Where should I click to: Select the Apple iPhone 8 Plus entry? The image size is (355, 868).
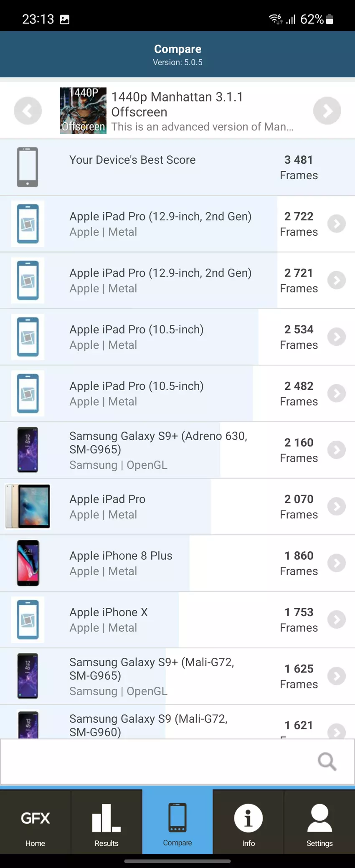[121, 563]
